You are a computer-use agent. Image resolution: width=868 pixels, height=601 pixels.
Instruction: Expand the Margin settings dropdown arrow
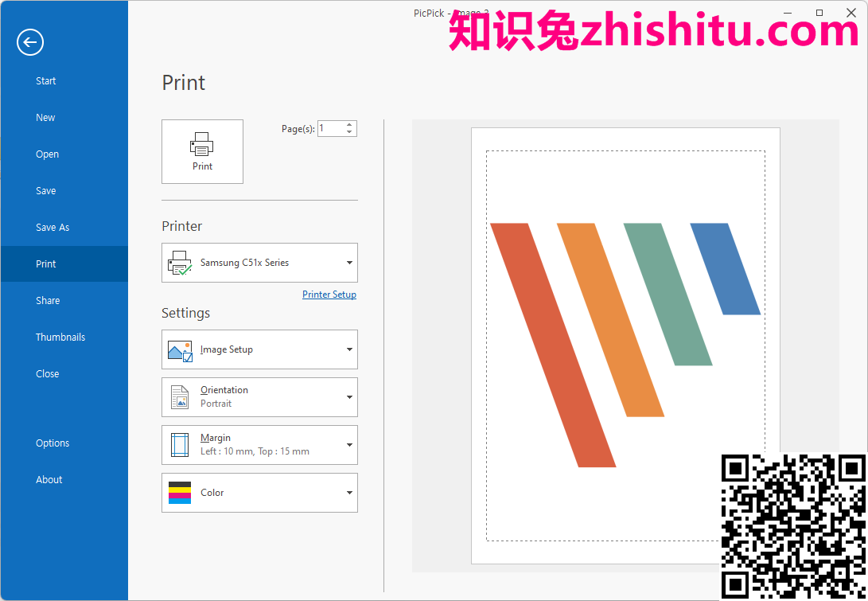349,445
